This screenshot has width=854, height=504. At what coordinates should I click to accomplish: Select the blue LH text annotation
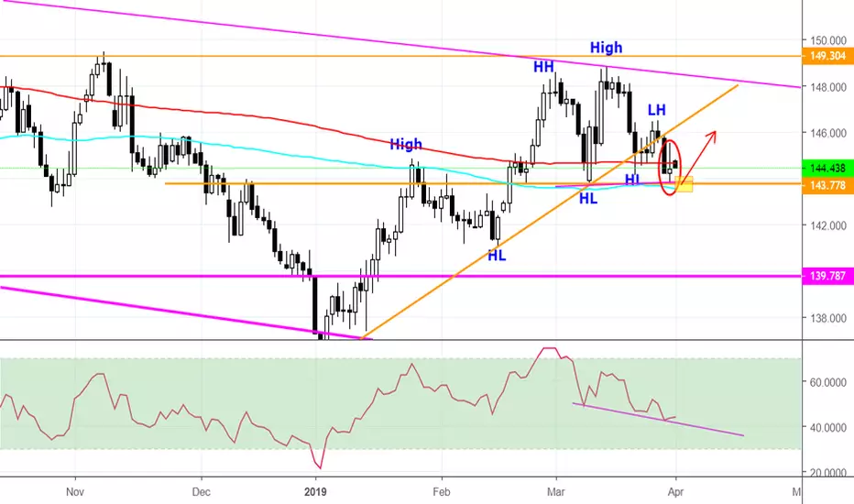coord(657,110)
